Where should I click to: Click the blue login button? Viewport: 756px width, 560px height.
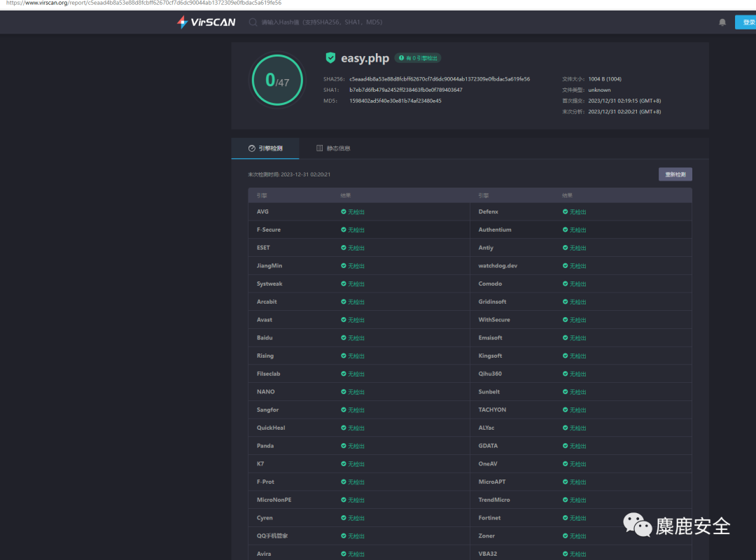click(745, 22)
